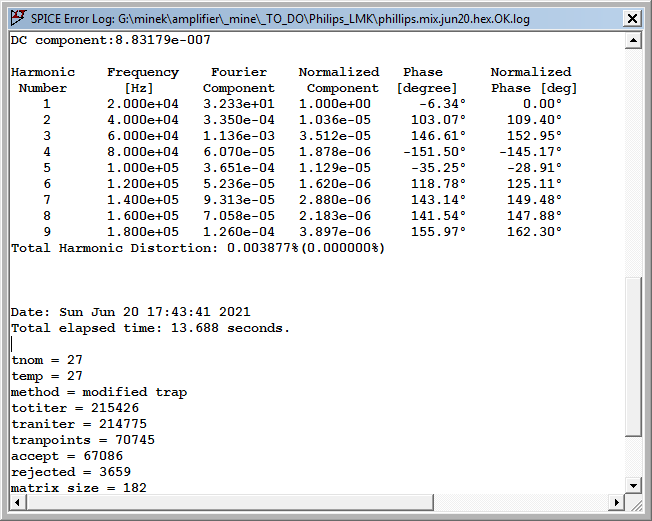This screenshot has height=521, width=652.
Task: Click Fourier component 6.070e-05
Action: [239, 152]
